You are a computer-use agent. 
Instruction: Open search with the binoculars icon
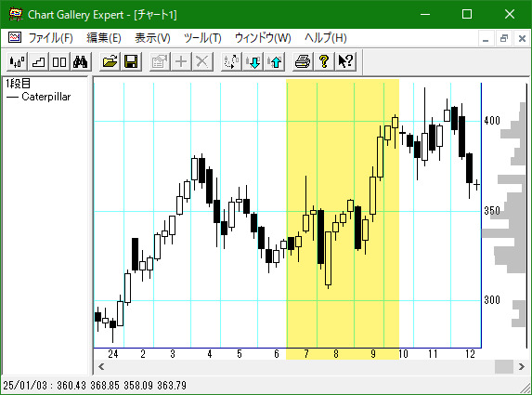pos(81,62)
